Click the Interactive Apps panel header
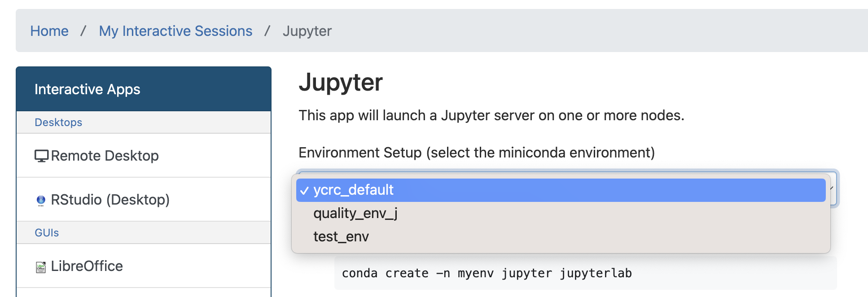 coord(144,89)
